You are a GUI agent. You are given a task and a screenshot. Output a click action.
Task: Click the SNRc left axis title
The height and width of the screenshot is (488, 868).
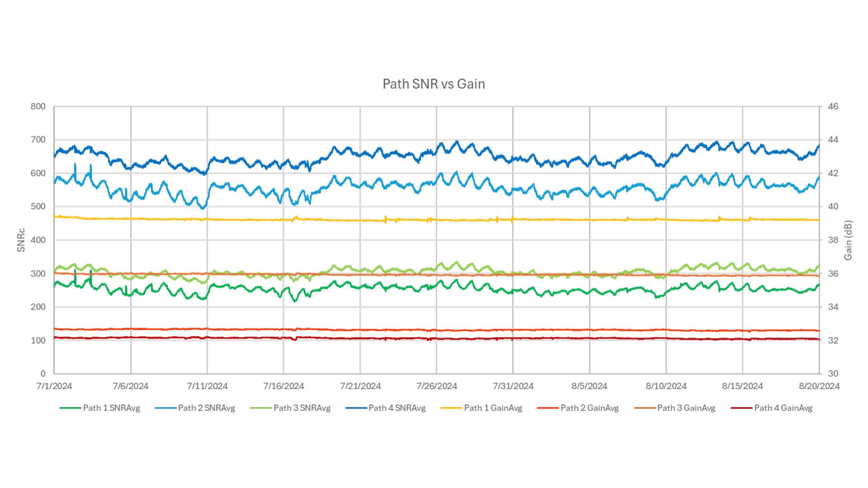pyautogui.click(x=21, y=240)
